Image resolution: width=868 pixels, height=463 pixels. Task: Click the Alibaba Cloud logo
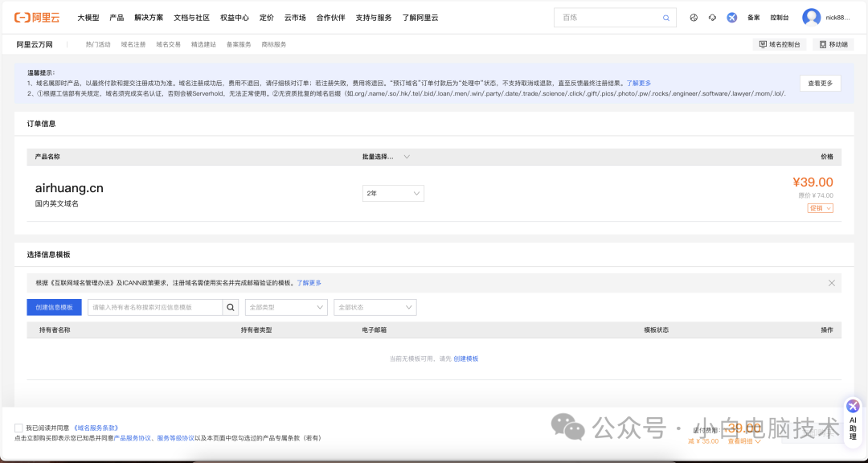(36, 18)
